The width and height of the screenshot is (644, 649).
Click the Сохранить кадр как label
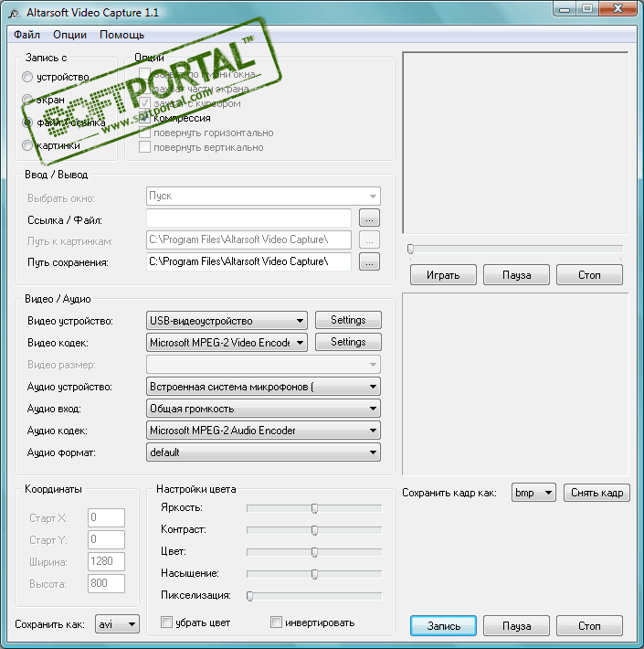tap(449, 493)
